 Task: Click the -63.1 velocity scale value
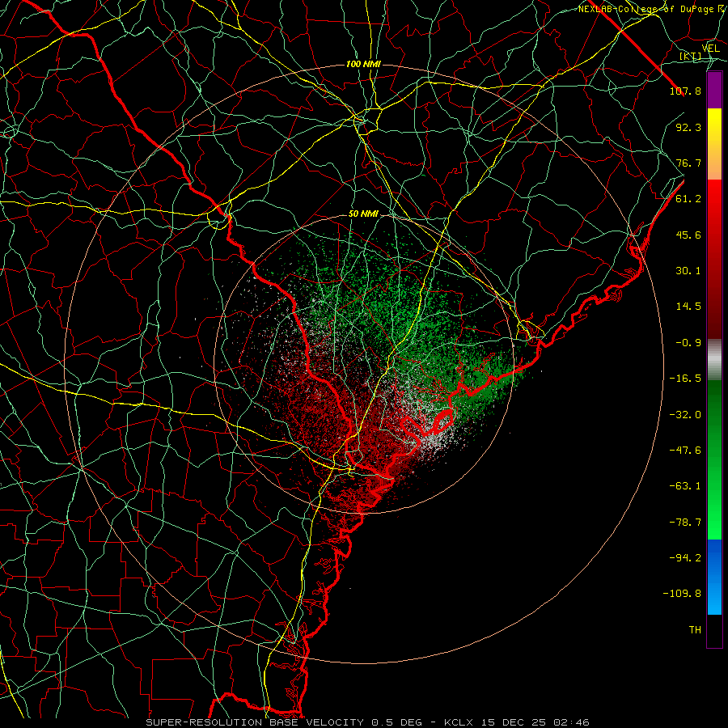click(685, 486)
